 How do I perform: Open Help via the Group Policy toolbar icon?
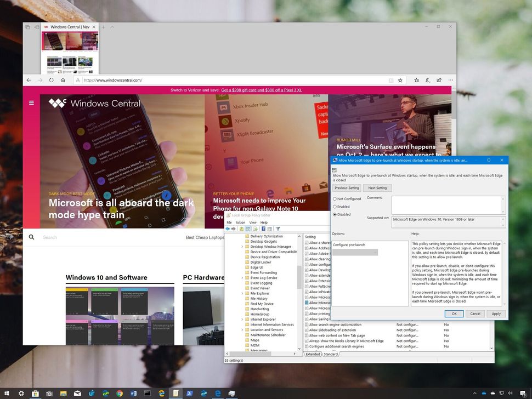coord(263,229)
